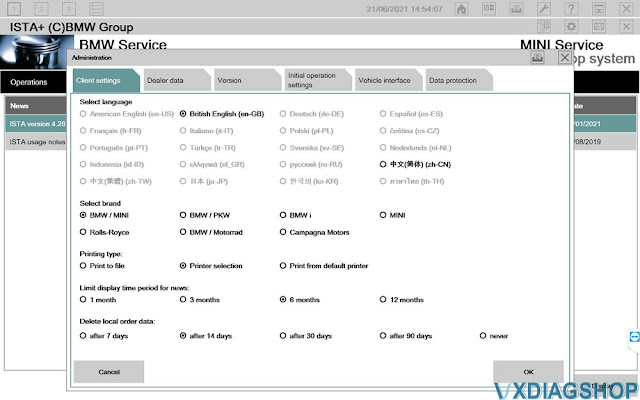Screen dimensions: 640x400
Task: Switch to the Client settings tab
Action: pos(106,80)
